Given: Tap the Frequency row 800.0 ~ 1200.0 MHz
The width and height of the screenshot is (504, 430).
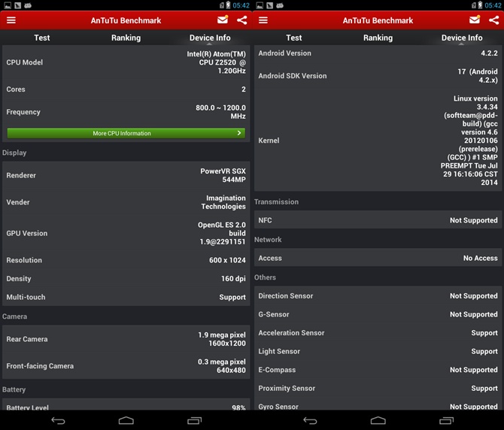Looking at the screenshot, I should click(x=126, y=112).
